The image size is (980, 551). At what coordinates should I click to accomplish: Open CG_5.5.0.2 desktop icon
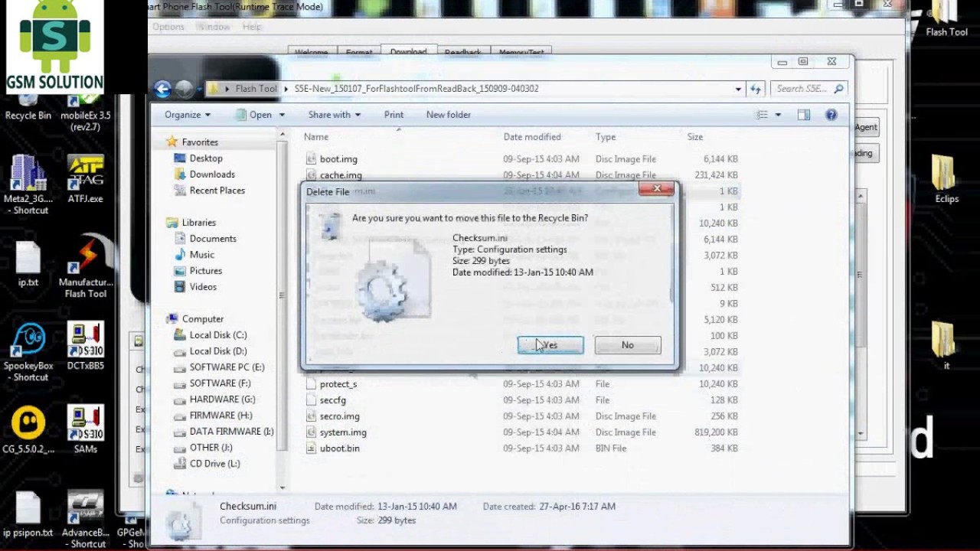coord(28,430)
